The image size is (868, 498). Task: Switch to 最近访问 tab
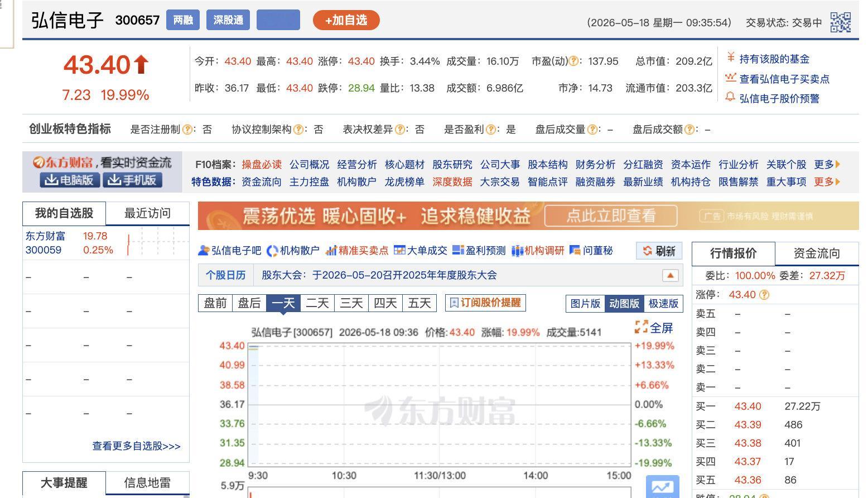click(x=148, y=213)
